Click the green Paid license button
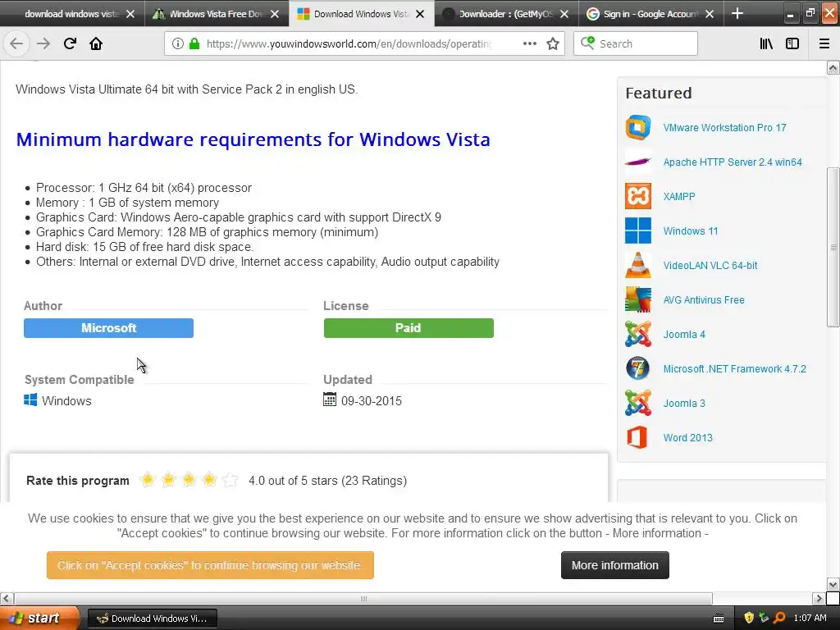Screen dimensions: 840x630 click(409, 328)
